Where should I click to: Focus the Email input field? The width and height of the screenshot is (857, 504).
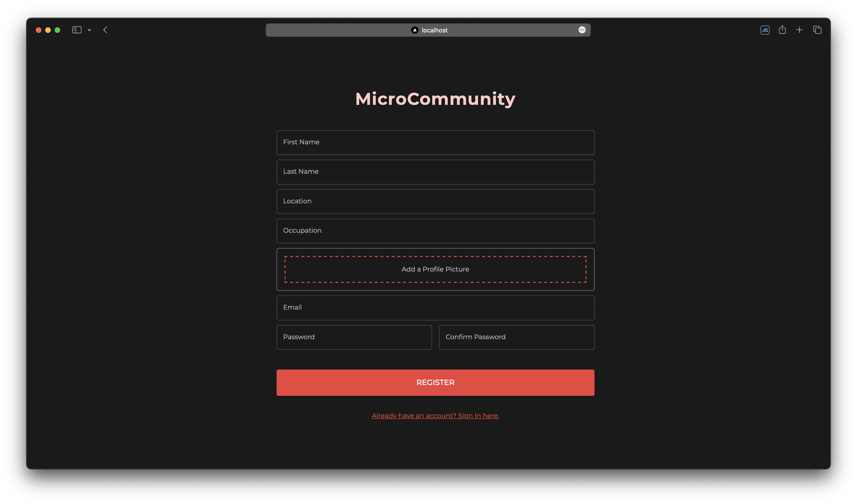click(435, 307)
